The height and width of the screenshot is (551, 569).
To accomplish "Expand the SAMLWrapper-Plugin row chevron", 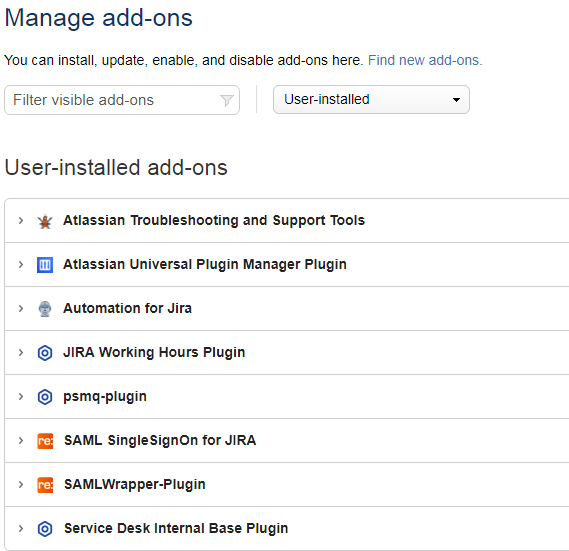I will [x=21, y=485].
